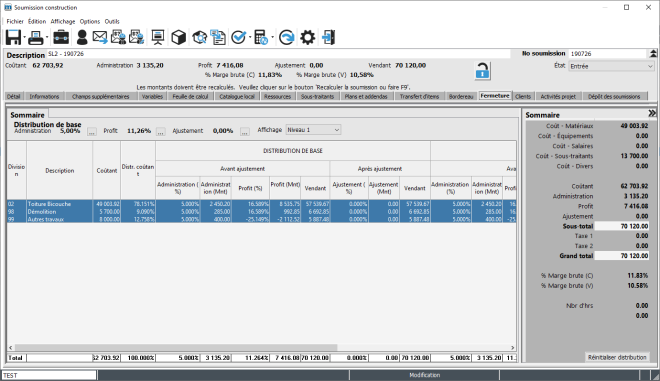Open the Affichage menu
The height and width of the screenshot is (381, 660).
63,21
